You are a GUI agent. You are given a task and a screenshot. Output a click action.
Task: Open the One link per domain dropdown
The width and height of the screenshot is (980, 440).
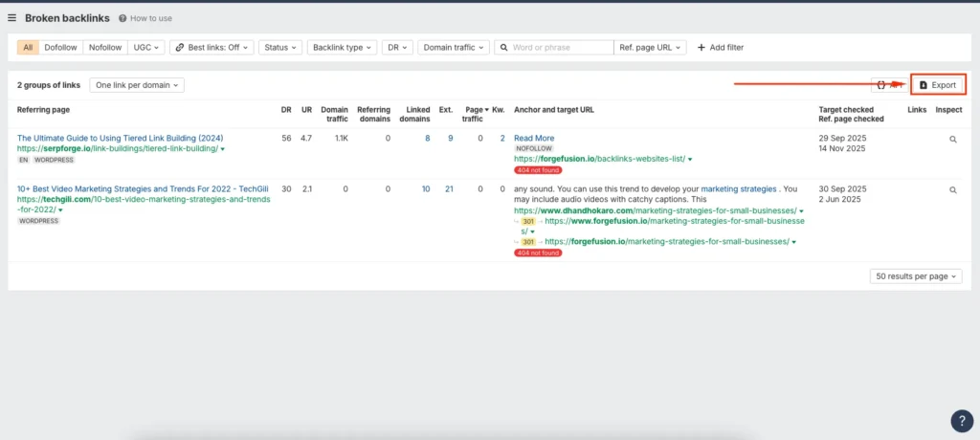point(137,85)
